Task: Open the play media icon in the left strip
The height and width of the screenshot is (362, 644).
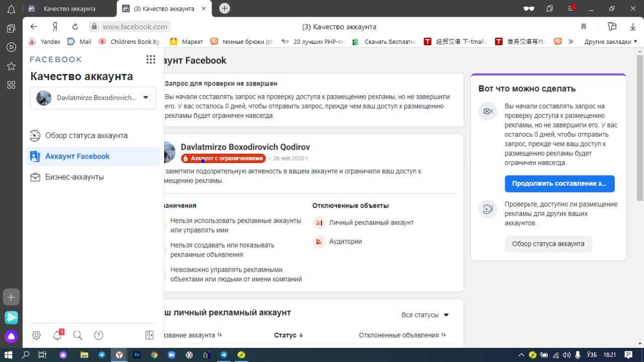Action: click(x=11, y=47)
